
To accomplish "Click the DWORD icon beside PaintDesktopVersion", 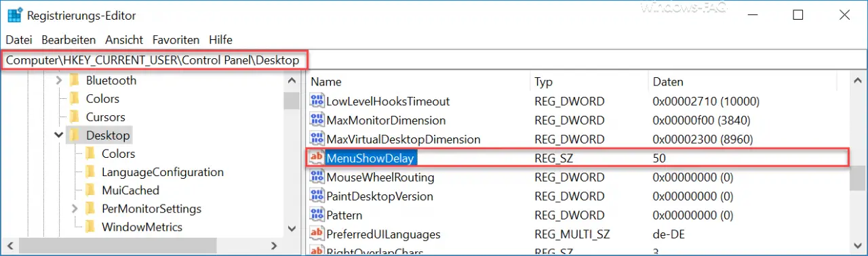I will [x=317, y=196].
